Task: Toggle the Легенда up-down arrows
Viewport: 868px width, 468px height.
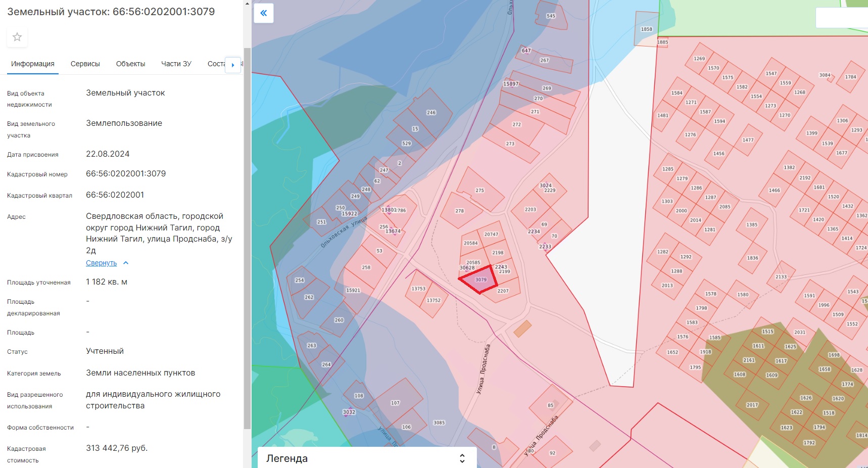Action: click(462, 458)
